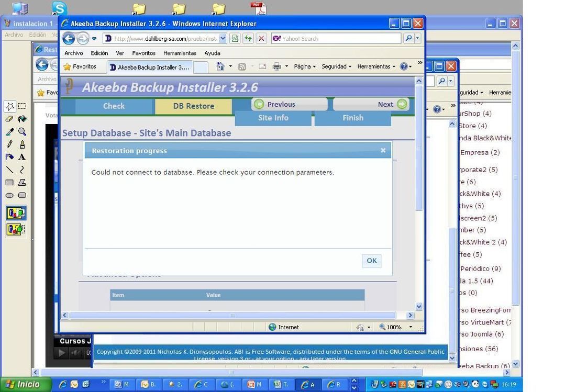Click the Compatibility View icon beside address bar

tap(235, 39)
